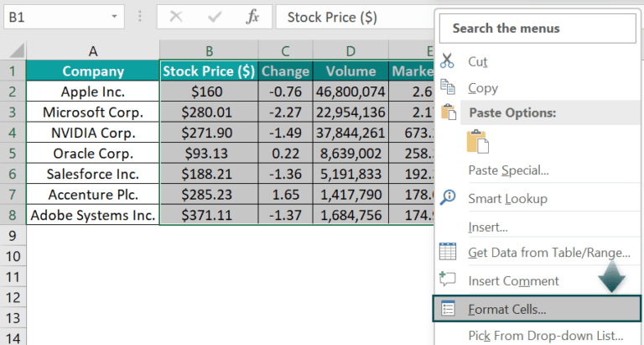Viewport: 644px width, 345px height.
Task: Click the Select All corner triangle
Action: [x=18, y=51]
